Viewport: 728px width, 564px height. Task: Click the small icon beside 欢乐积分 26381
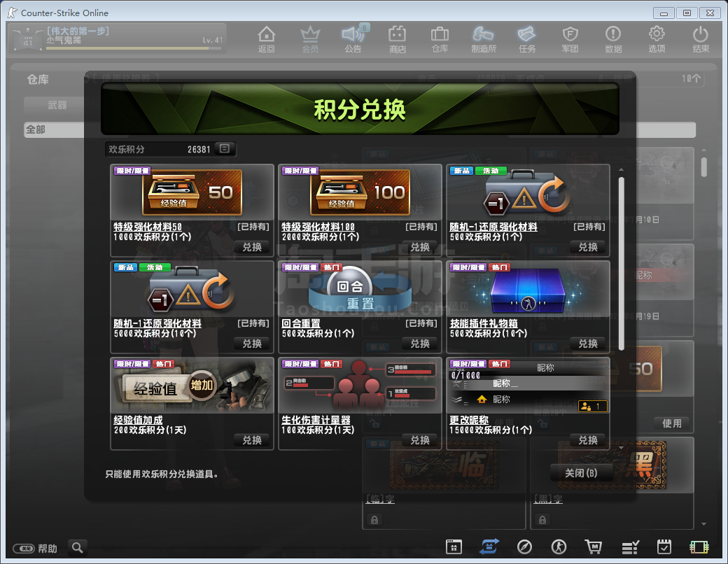225,148
